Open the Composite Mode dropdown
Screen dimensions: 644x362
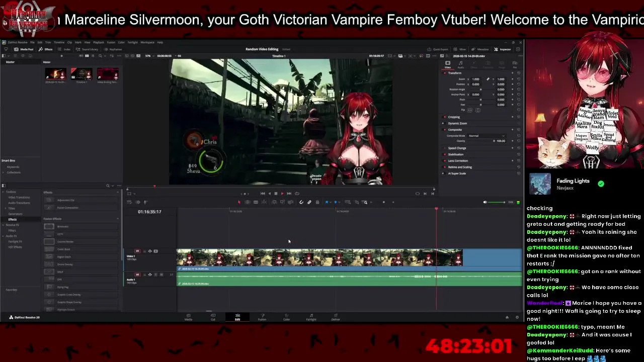(x=487, y=136)
